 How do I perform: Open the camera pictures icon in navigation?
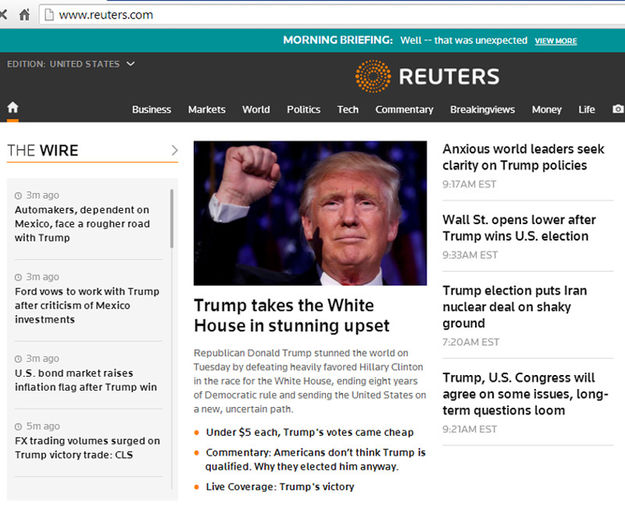click(x=618, y=109)
